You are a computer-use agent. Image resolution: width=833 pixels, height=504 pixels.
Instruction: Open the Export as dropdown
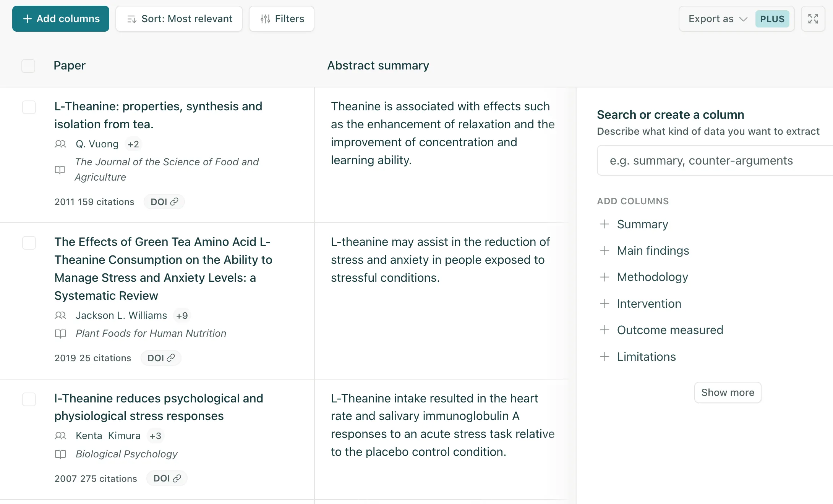coord(716,18)
